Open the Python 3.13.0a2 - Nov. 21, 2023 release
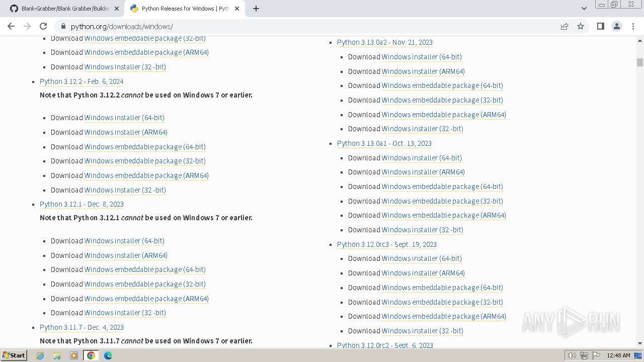The height and width of the screenshot is (362, 644). click(385, 42)
